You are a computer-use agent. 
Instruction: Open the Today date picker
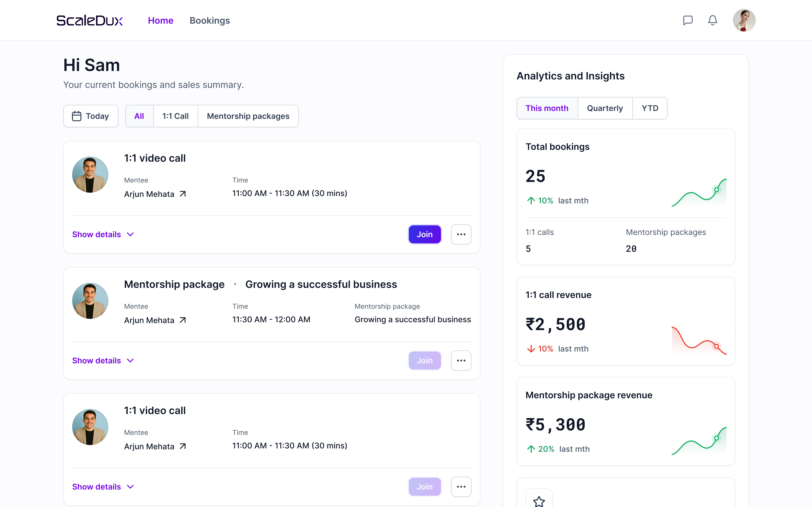click(91, 116)
